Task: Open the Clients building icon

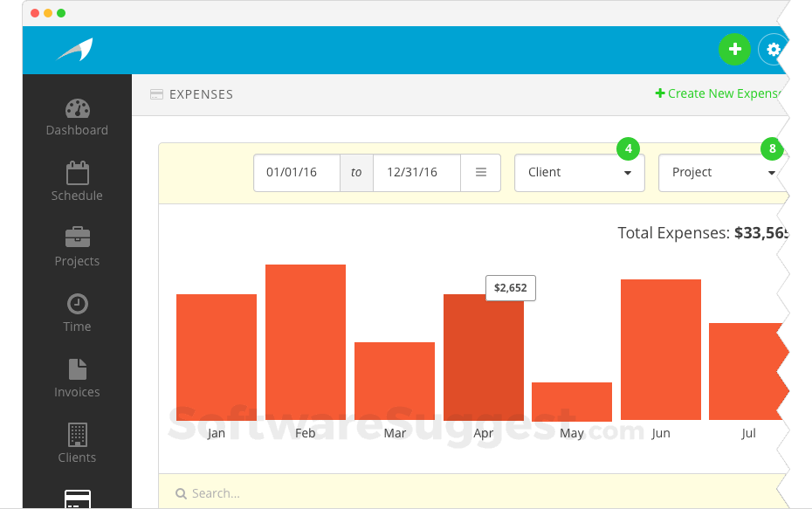Action: click(78, 435)
